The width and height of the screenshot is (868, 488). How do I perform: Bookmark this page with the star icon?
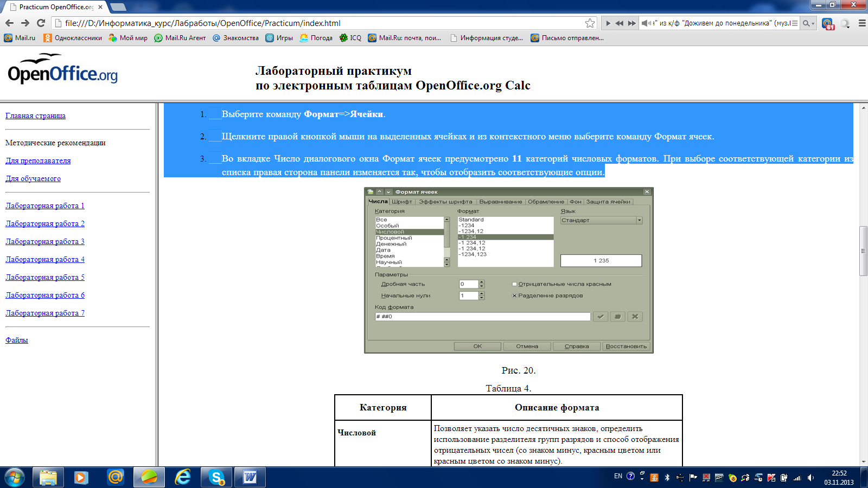(x=590, y=23)
